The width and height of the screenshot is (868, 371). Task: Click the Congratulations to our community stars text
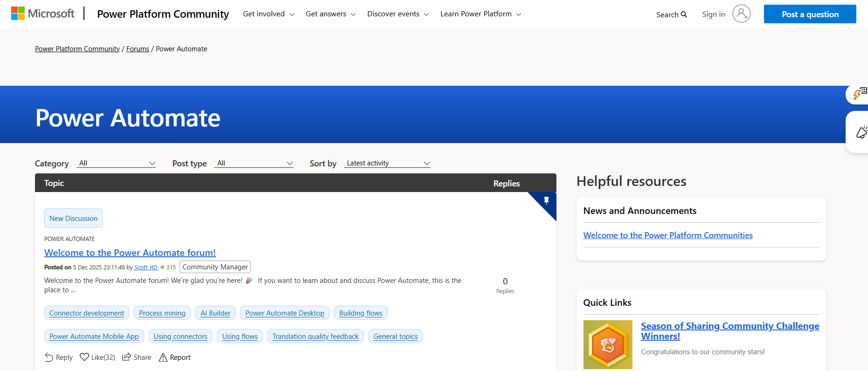pyautogui.click(x=703, y=352)
